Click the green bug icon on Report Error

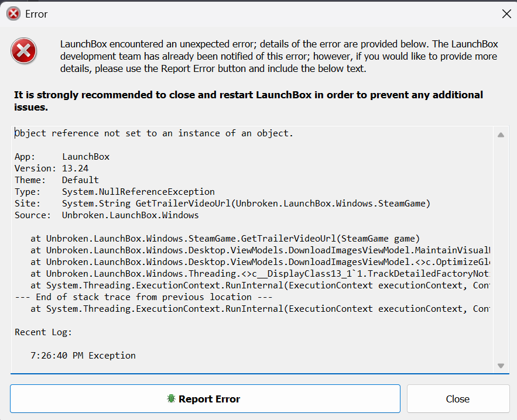[x=172, y=399]
